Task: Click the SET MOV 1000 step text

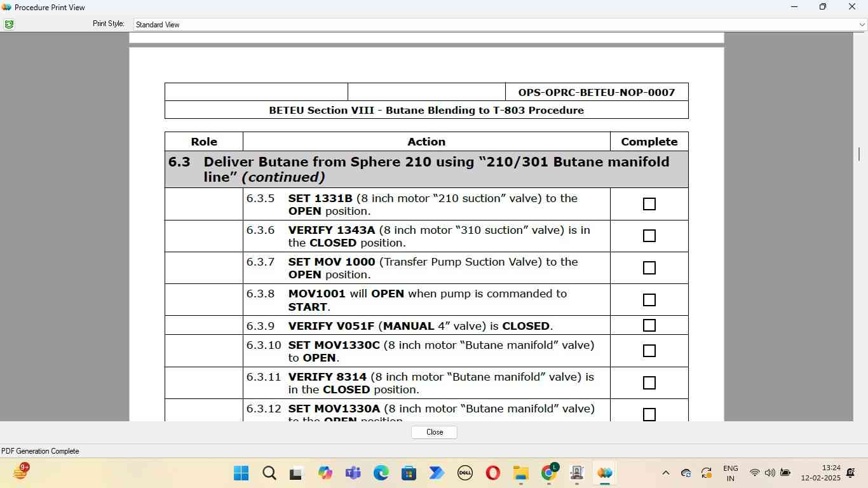Action: coord(433,268)
